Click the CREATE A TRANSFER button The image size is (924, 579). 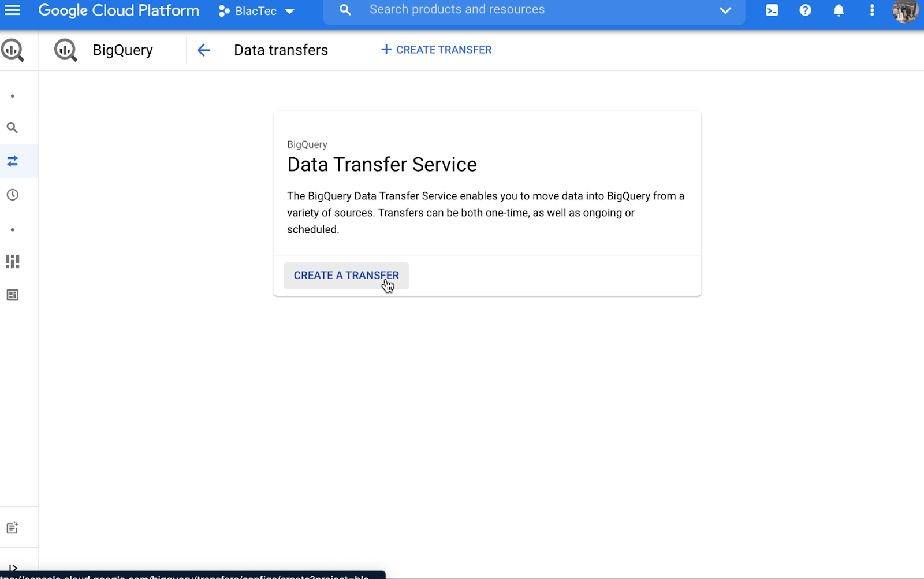coord(346,276)
